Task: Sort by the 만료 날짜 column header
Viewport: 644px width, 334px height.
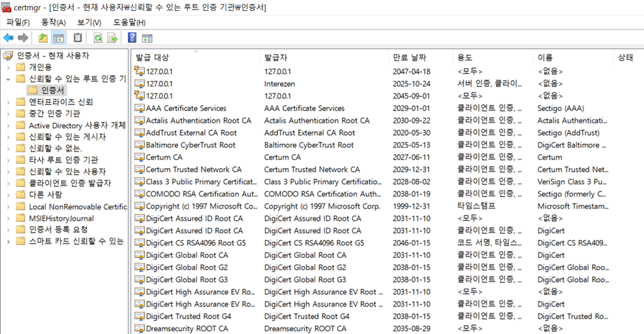Action: coord(421,58)
